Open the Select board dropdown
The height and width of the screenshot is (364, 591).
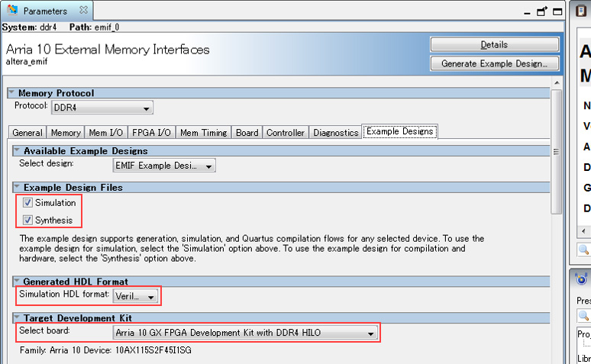point(244,333)
